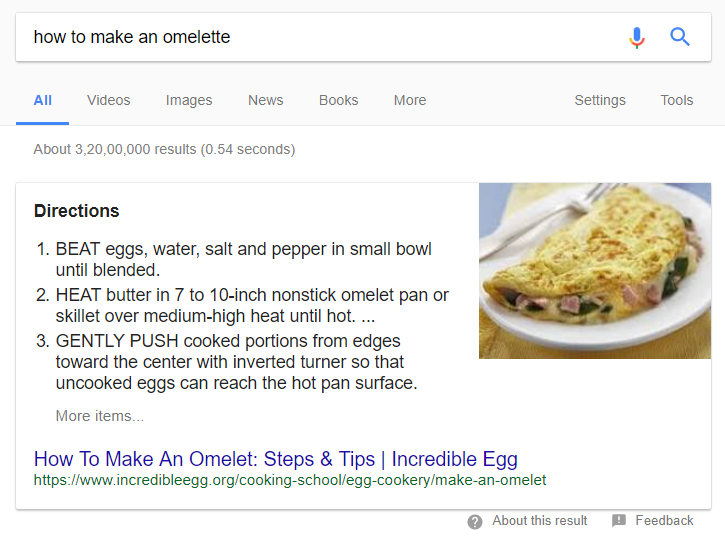This screenshot has height=539, width=725.
Task: Select the All results tab
Action: pyautogui.click(x=43, y=100)
